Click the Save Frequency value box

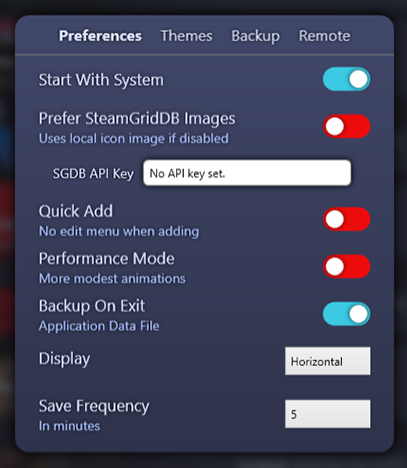pos(327,414)
